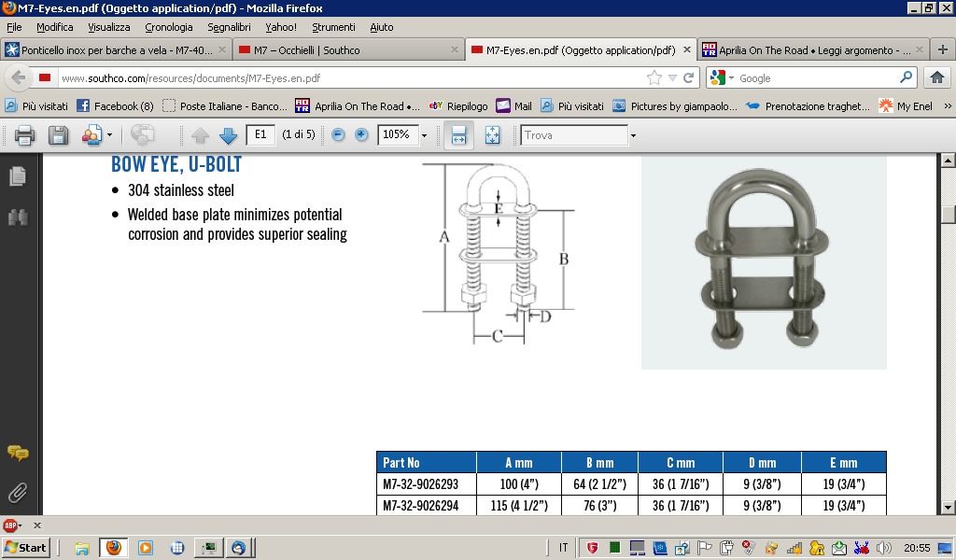The width and height of the screenshot is (956, 560).
Task: Open Pictures by giampaolo bookmark
Action: pyautogui.click(x=675, y=106)
